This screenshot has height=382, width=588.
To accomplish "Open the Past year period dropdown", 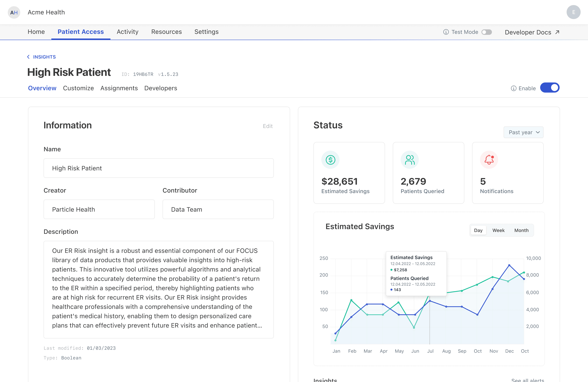I will (523, 132).
